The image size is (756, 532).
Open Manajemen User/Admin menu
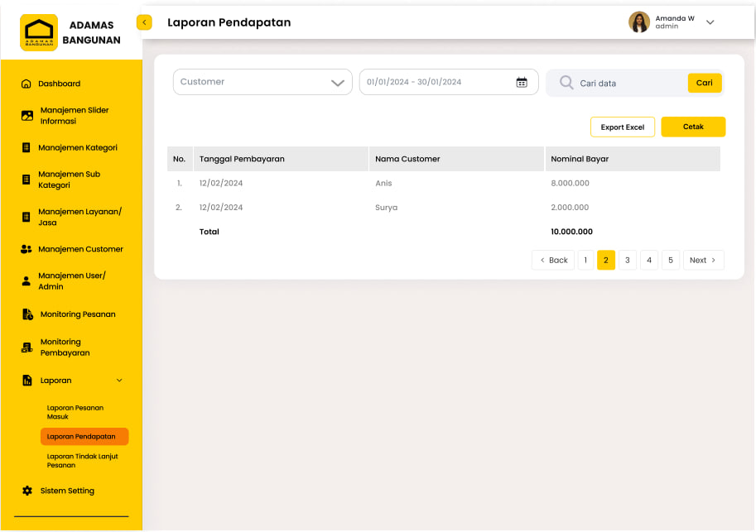(71, 281)
